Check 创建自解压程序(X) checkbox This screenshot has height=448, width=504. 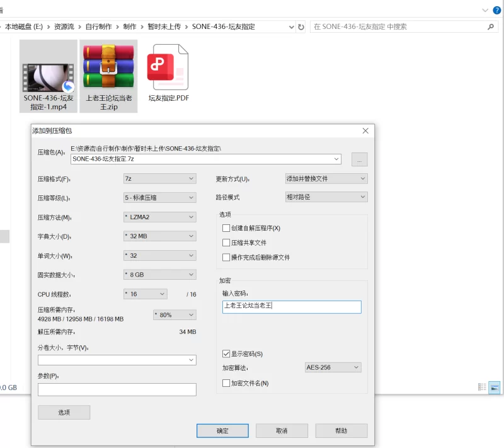point(226,228)
